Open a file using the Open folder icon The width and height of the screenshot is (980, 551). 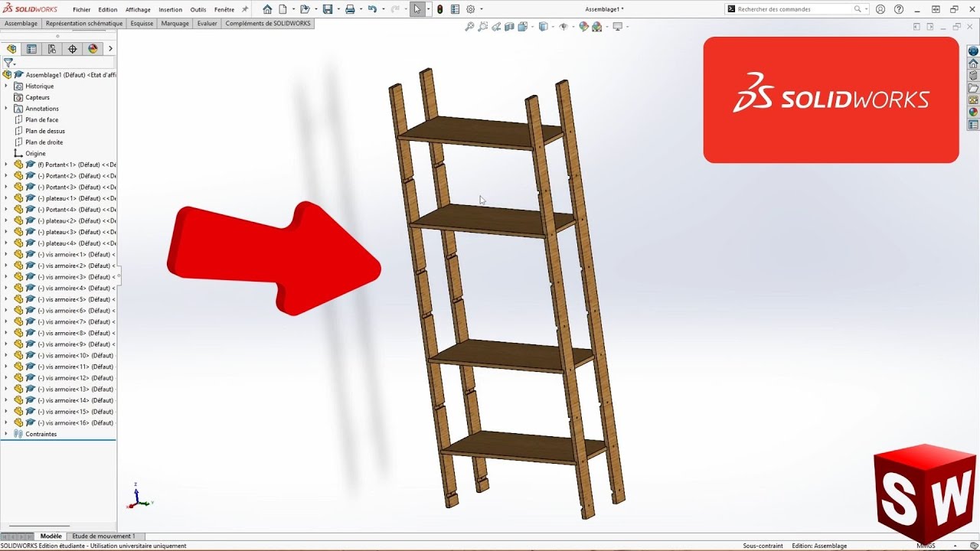(305, 9)
